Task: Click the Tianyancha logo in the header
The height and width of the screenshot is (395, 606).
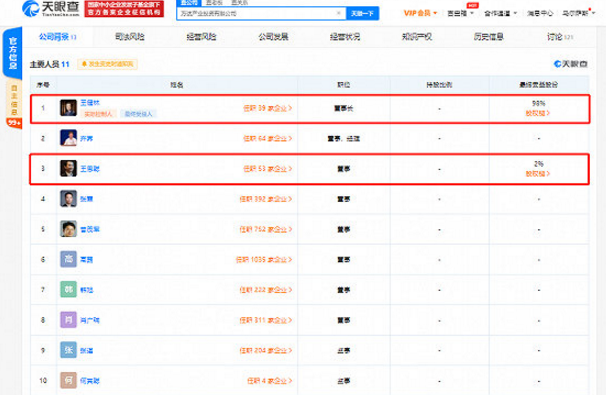Action: [51, 9]
